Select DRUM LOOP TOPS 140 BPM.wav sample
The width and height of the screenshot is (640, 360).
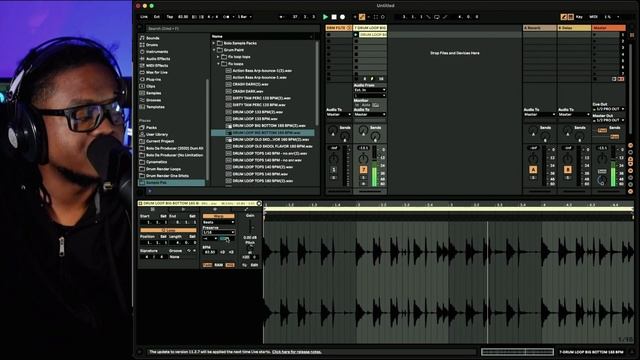click(260, 174)
